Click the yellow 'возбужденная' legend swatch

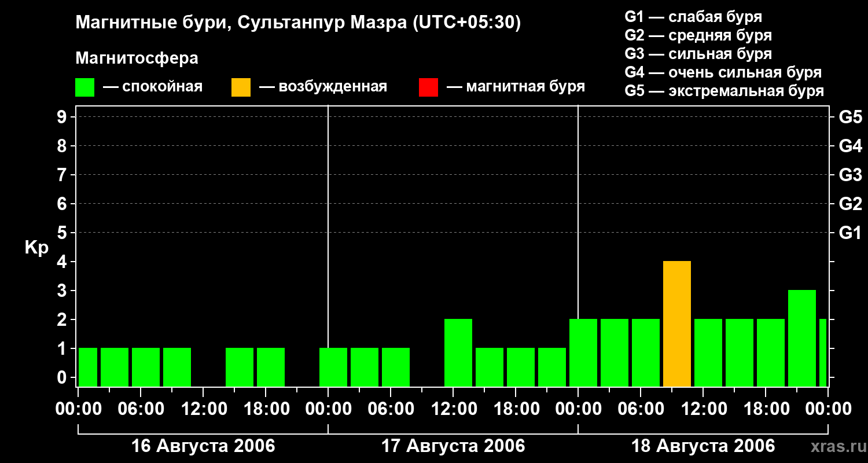(241, 87)
